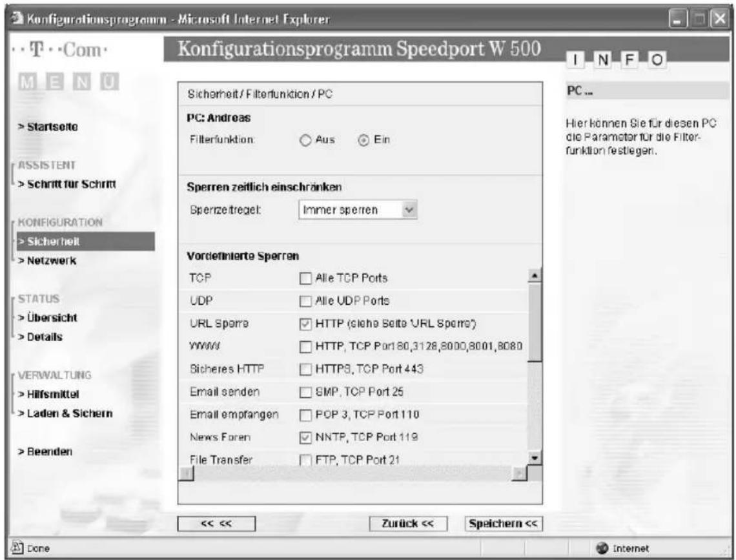Select Sicherheit menu entry
Screen dimensions: 736x560
pyautogui.click(x=85, y=242)
